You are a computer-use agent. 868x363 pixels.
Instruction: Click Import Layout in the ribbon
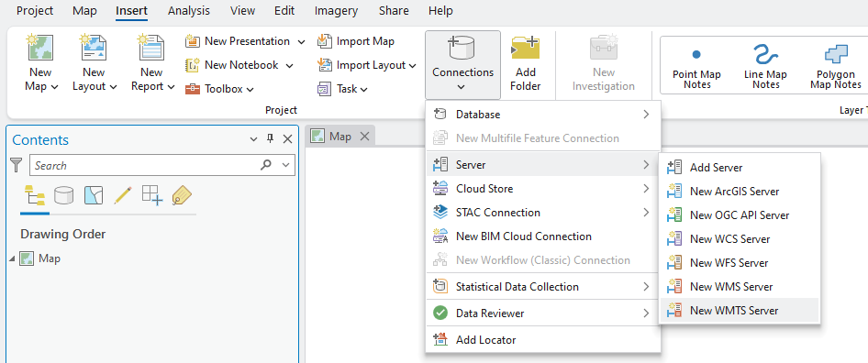coord(362,65)
